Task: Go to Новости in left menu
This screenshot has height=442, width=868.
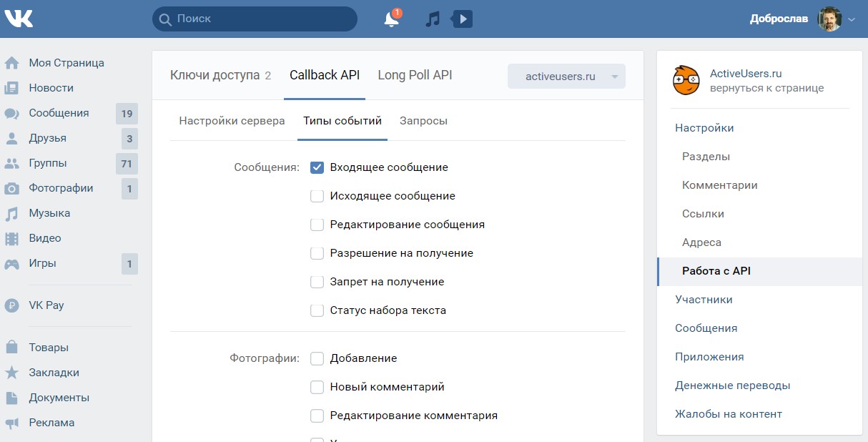Action: tap(51, 88)
